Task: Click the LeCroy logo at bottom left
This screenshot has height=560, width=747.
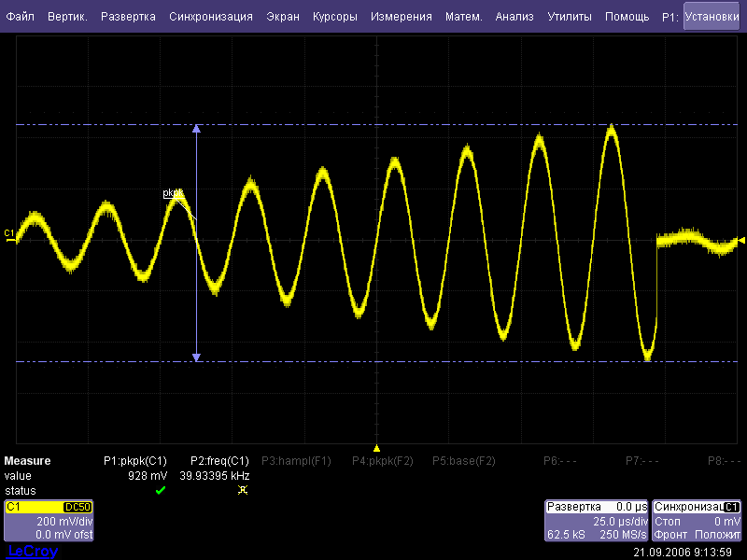Action: (33, 552)
